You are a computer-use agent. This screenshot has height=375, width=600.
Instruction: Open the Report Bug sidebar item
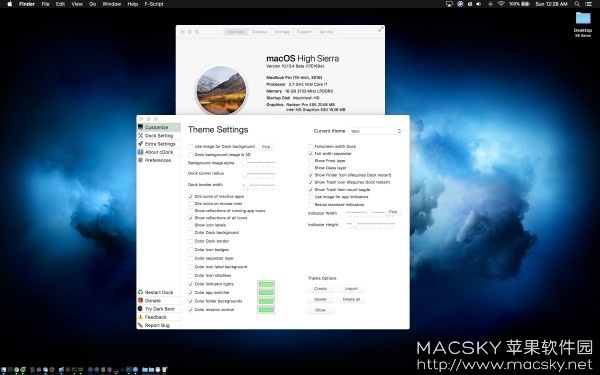157,325
